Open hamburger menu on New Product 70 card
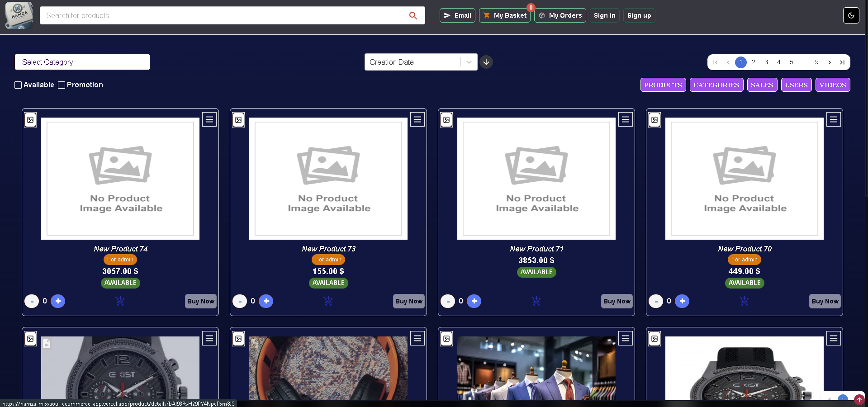Screen dimensions: 868x407 tap(834, 119)
